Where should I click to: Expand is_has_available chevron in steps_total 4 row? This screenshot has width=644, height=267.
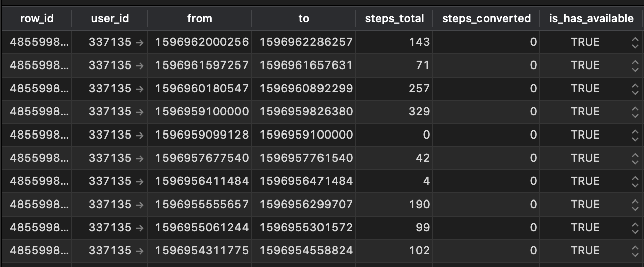point(635,181)
